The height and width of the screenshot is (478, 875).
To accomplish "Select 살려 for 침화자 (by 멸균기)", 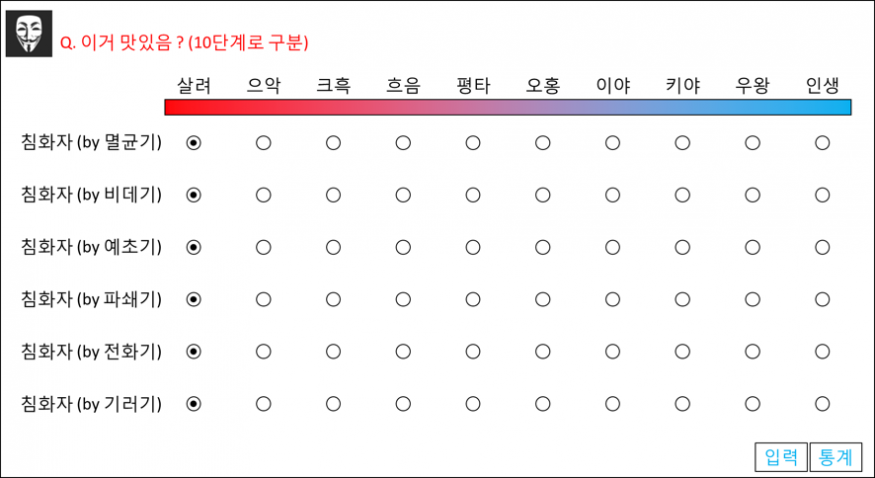I will click(x=194, y=143).
